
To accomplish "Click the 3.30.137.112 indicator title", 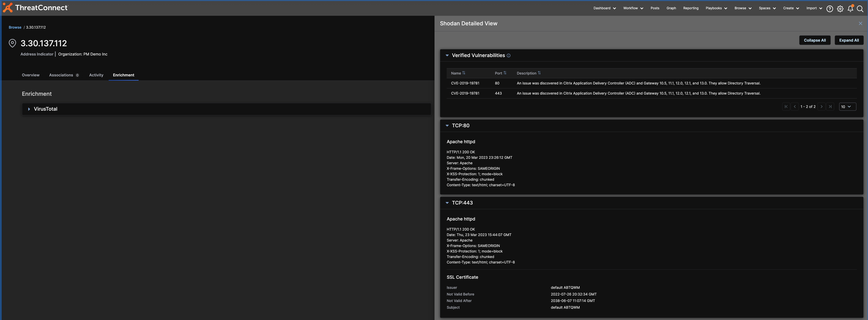I will [x=44, y=43].
